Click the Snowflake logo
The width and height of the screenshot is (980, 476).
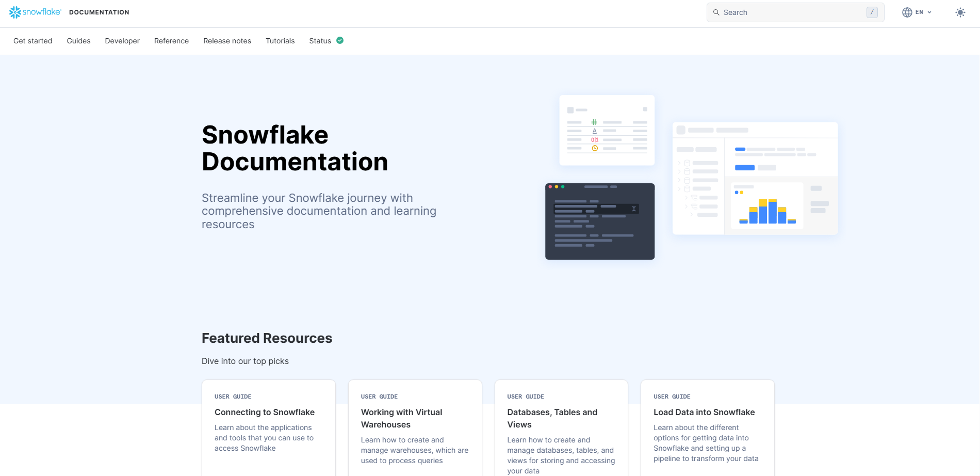pyautogui.click(x=35, y=12)
